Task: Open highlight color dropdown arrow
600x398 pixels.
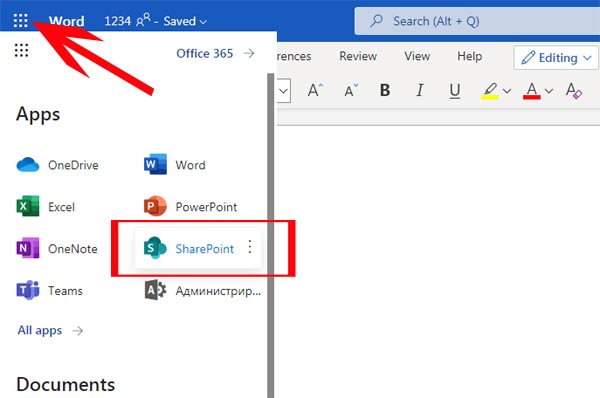Action: pos(507,91)
